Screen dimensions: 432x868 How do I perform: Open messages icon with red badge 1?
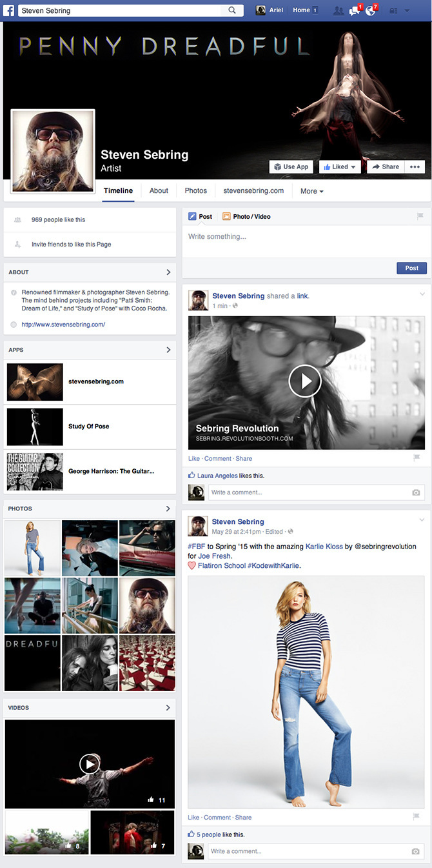tap(355, 10)
